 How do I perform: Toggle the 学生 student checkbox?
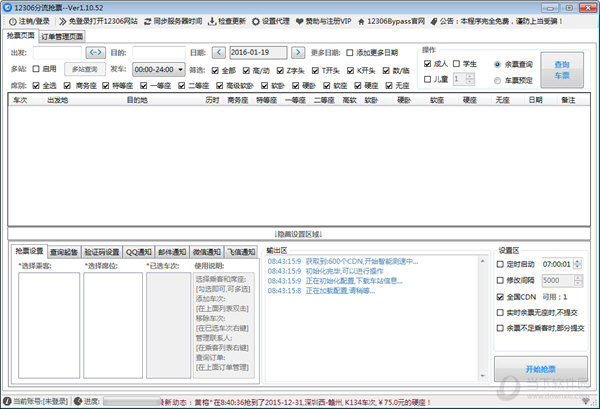pyautogui.click(x=458, y=63)
